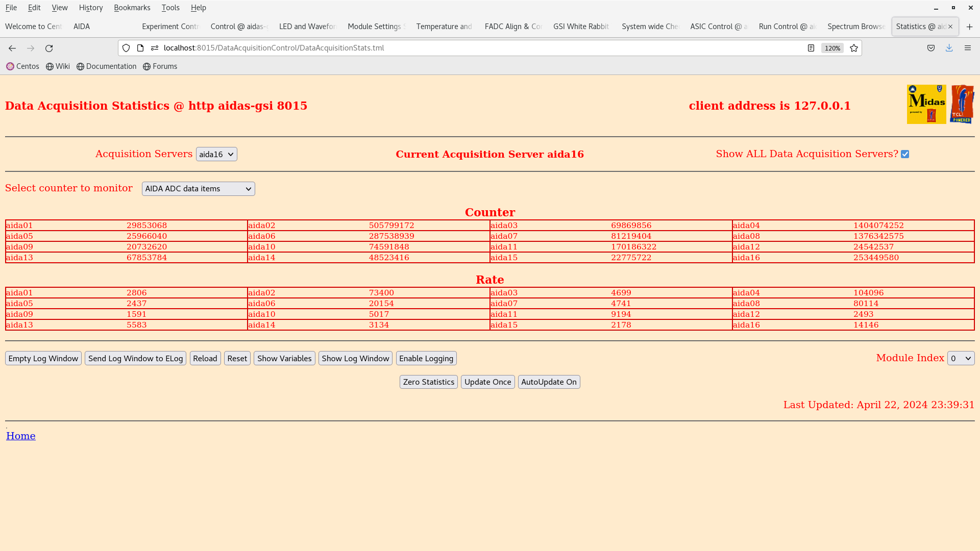This screenshot has height=551, width=980.
Task: Open the Firefox downloads icon
Action: tap(949, 48)
